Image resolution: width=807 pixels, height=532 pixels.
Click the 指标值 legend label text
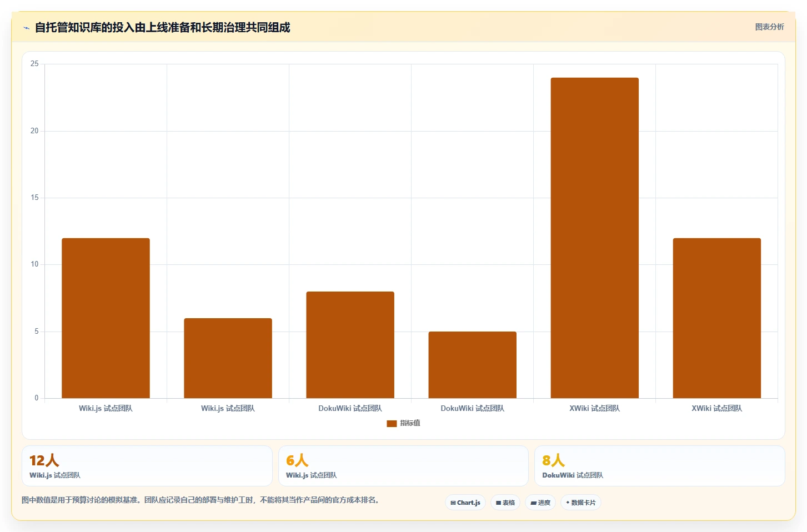[410, 423]
